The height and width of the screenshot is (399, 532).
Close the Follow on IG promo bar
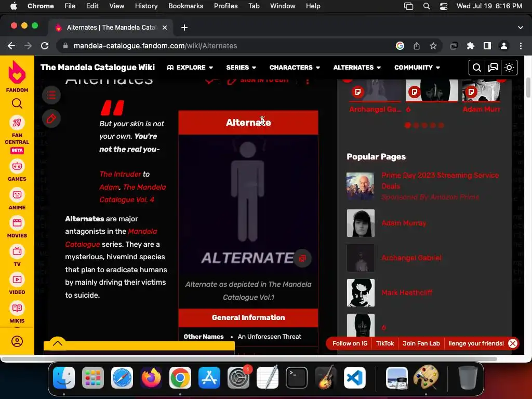513,343
